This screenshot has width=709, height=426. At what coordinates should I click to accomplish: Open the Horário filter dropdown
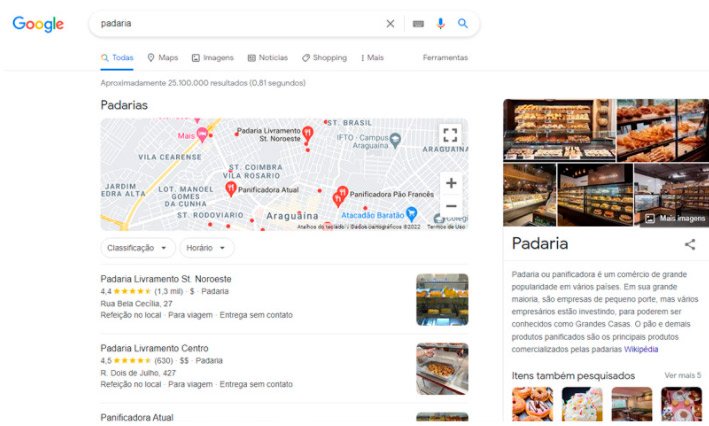(x=207, y=248)
